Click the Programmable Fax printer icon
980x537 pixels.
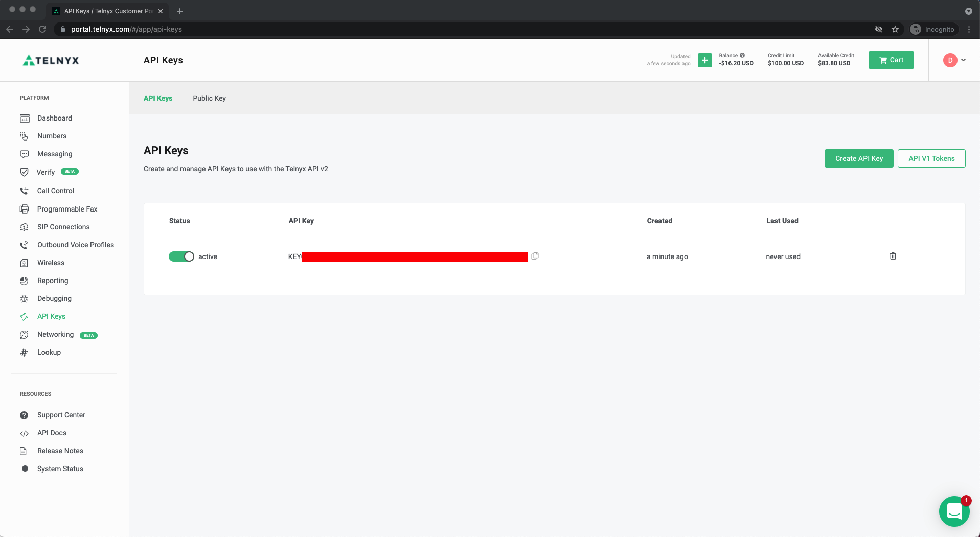pyautogui.click(x=24, y=209)
